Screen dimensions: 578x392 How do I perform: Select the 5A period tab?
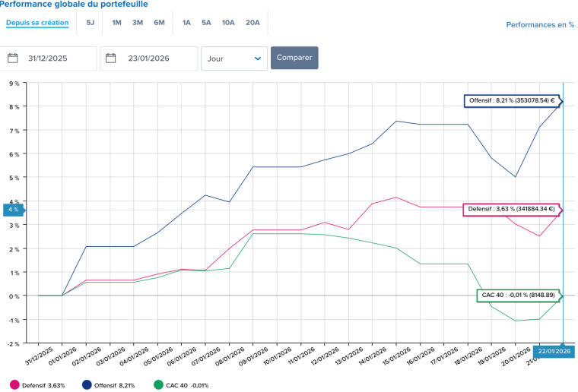[x=206, y=23]
